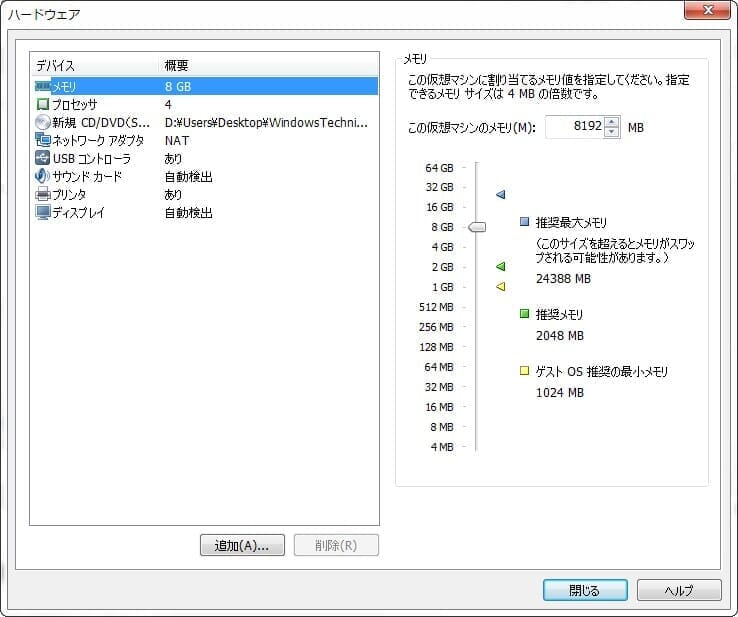
Task: Click the memory value field showing 8192
Action: 574,128
